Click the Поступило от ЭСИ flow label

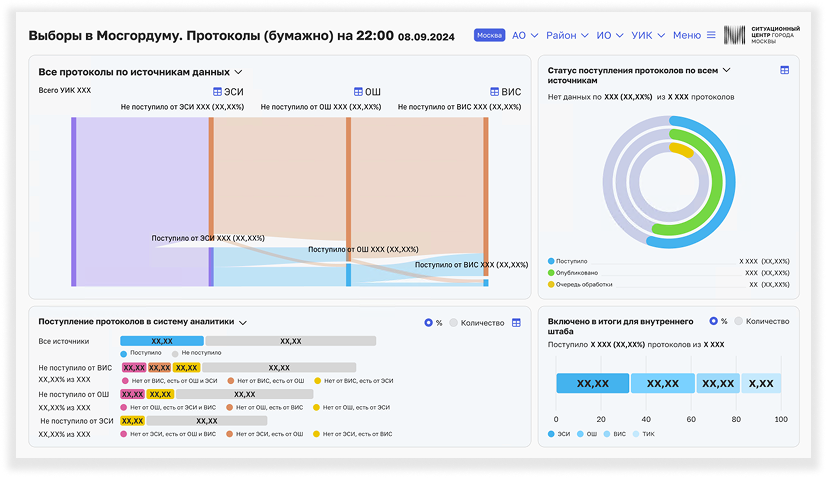(208, 238)
